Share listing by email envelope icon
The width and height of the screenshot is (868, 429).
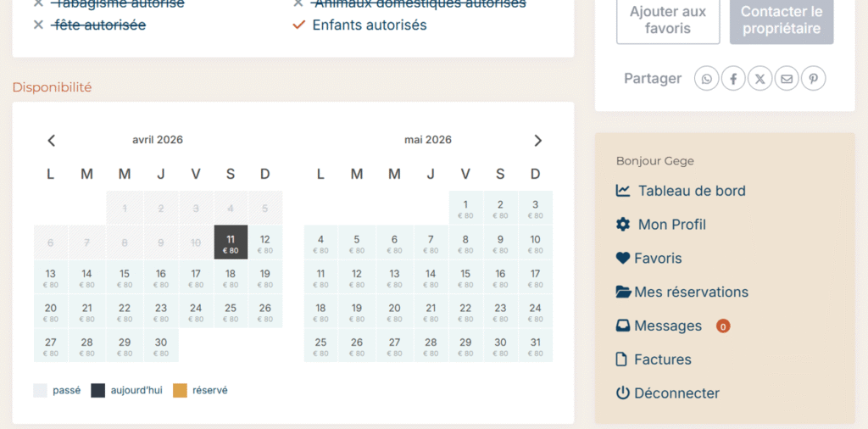(x=787, y=79)
